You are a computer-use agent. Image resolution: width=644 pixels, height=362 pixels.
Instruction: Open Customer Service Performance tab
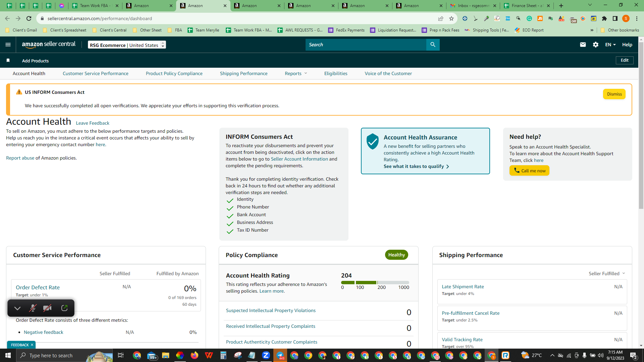click(x=96, y=73)
